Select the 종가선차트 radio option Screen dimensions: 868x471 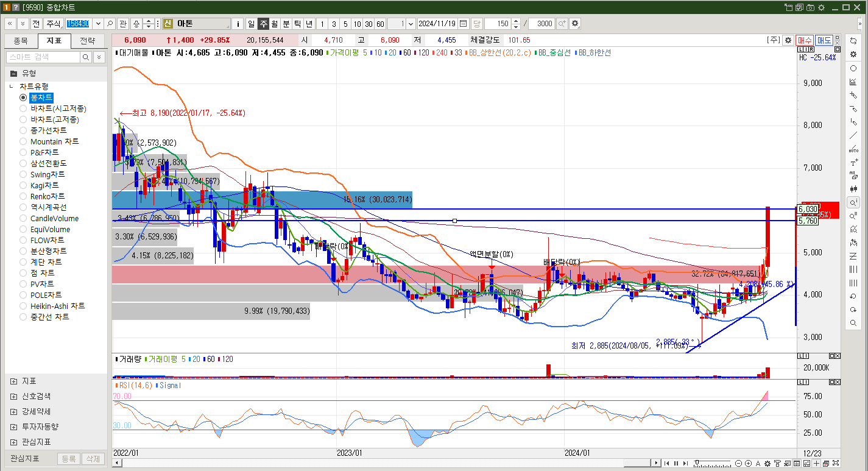click(23, 130)
